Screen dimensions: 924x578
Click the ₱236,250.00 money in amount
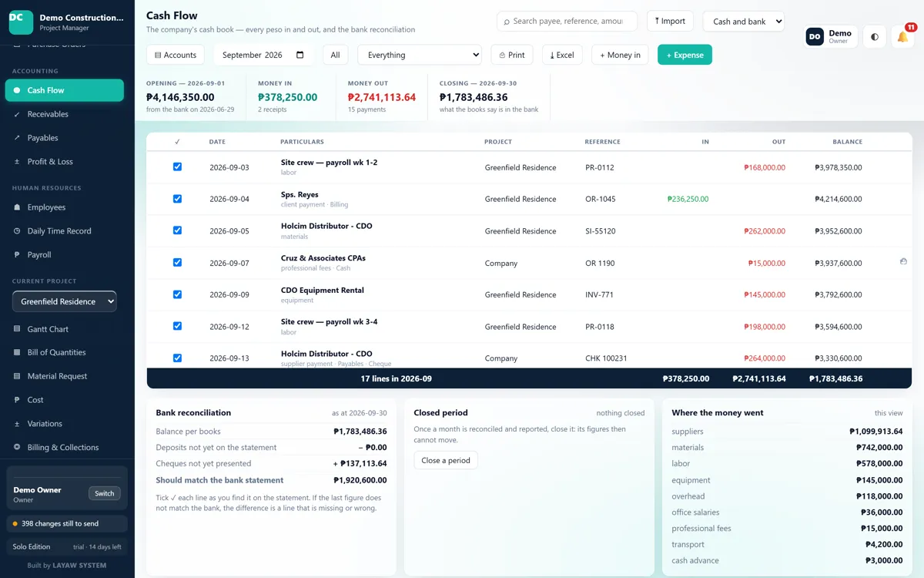click(x=688, y=199)
